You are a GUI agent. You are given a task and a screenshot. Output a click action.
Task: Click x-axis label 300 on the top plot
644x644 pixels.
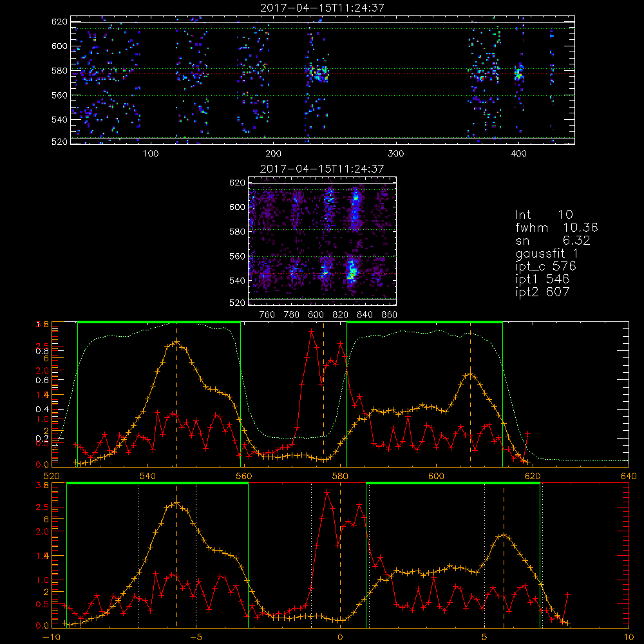tap(396, 154)
